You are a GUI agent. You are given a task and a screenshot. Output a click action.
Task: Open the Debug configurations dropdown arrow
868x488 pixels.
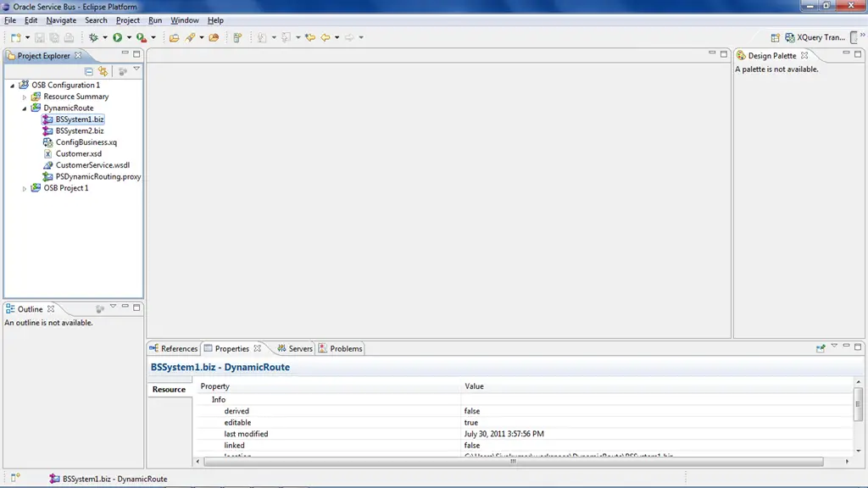click(x=104, y=37)
